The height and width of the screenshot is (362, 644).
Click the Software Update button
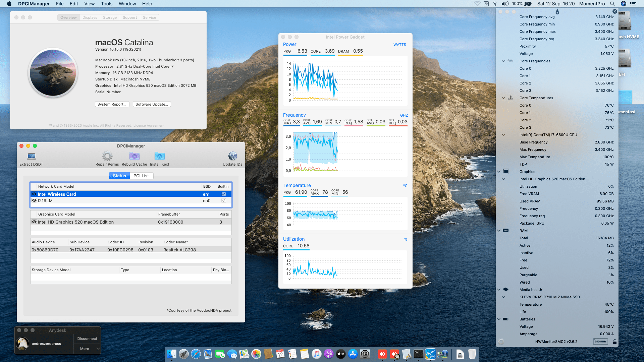(152, 104)
